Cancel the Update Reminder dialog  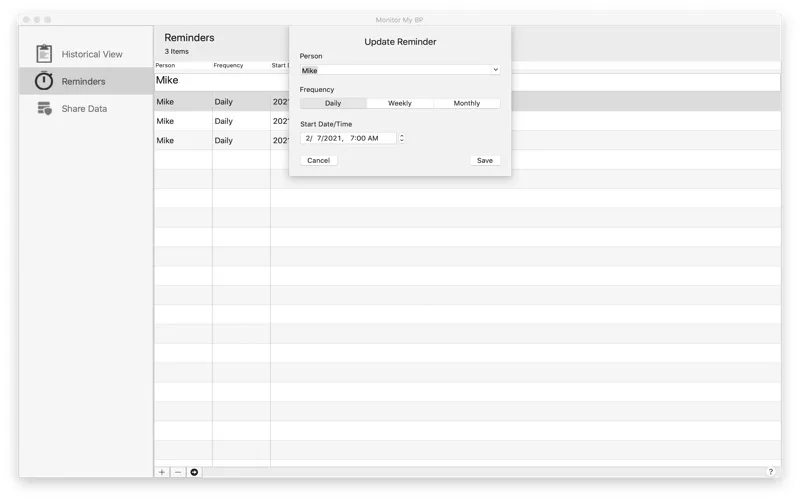pos(318,160)
